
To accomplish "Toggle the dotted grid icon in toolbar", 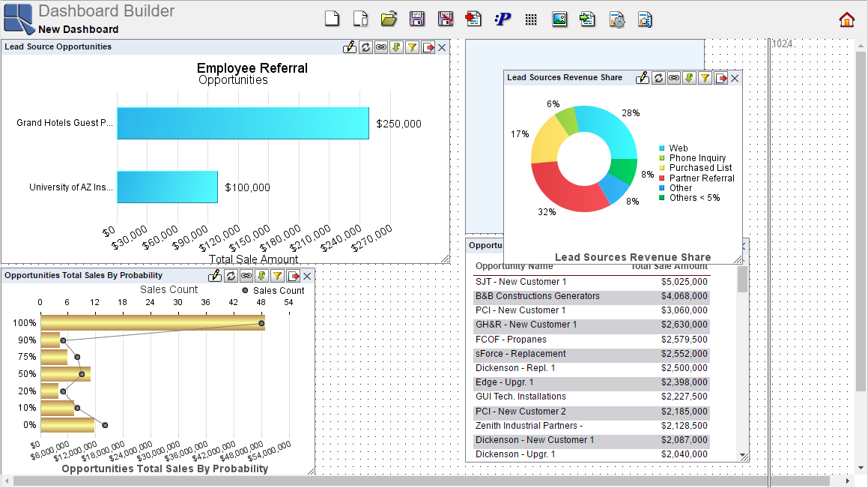I will 531,19.
